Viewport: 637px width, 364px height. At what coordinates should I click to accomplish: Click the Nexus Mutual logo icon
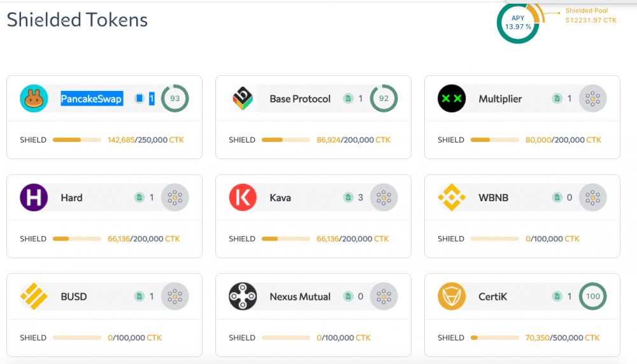pos(243,297)
